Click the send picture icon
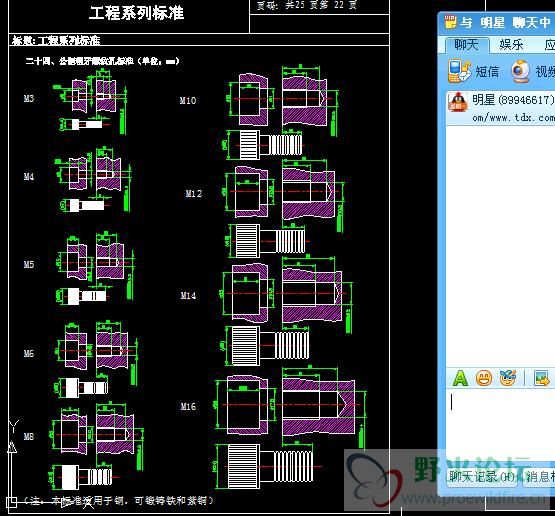The image size is (555, 516). point(541,378)
